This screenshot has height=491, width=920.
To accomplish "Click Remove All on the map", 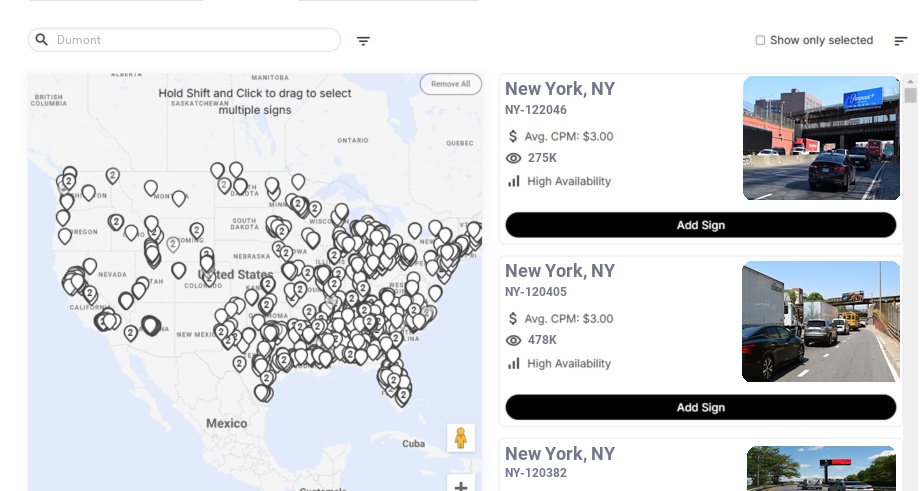I will click(450, 84).
